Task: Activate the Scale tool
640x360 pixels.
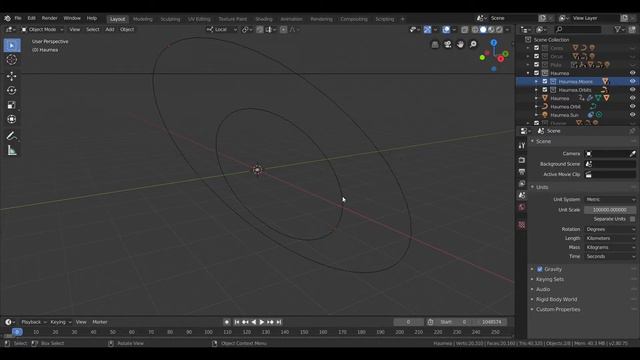Action: [12, 105]
